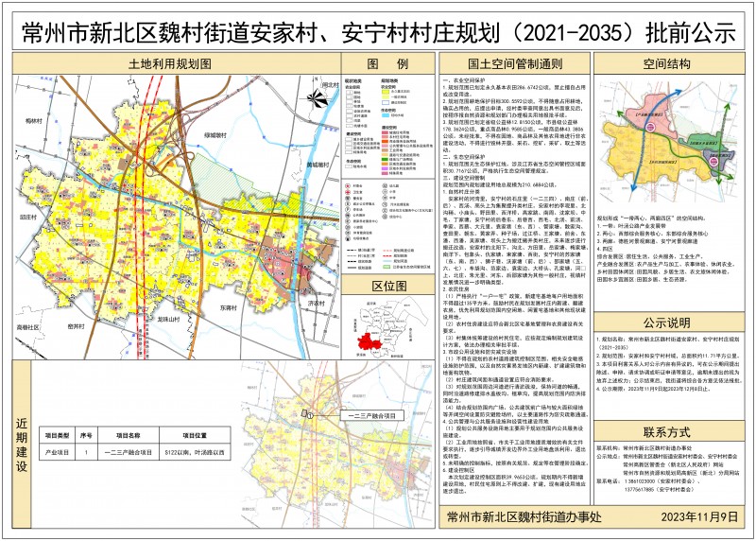756x541 pixels.
Task: Click the 龙珠山村 label on the map
Action: (168, 320)
